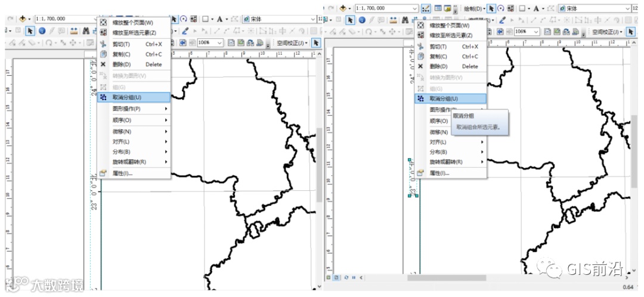Toggle Select Elements tool on right tools row
The height and width of the screenshot is (297, 644).
click(x=350, y=20)
